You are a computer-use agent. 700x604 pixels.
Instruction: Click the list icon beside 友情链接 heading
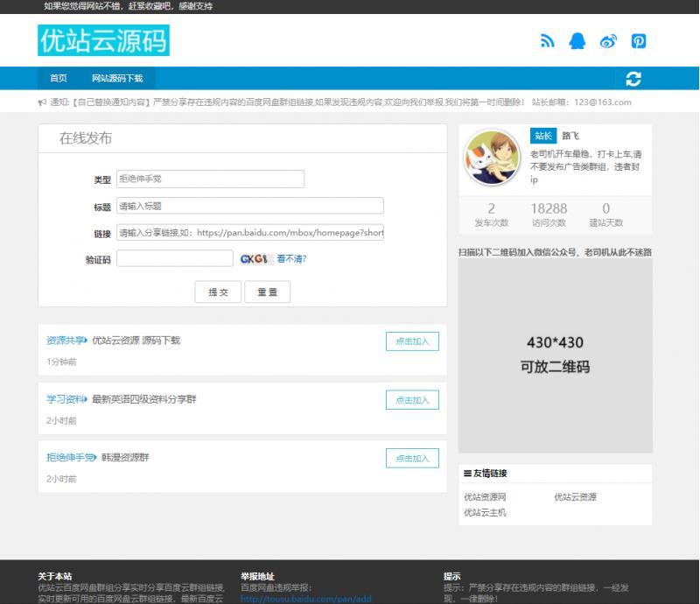[x=466, y=474]
